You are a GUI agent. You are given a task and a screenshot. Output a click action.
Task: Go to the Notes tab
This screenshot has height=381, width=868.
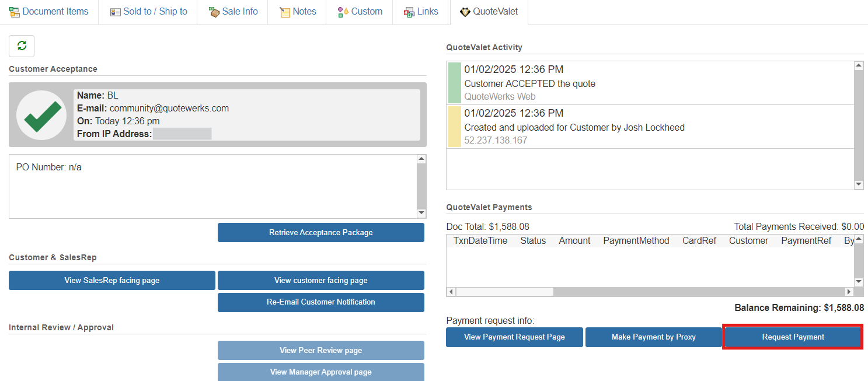(298, 12)
